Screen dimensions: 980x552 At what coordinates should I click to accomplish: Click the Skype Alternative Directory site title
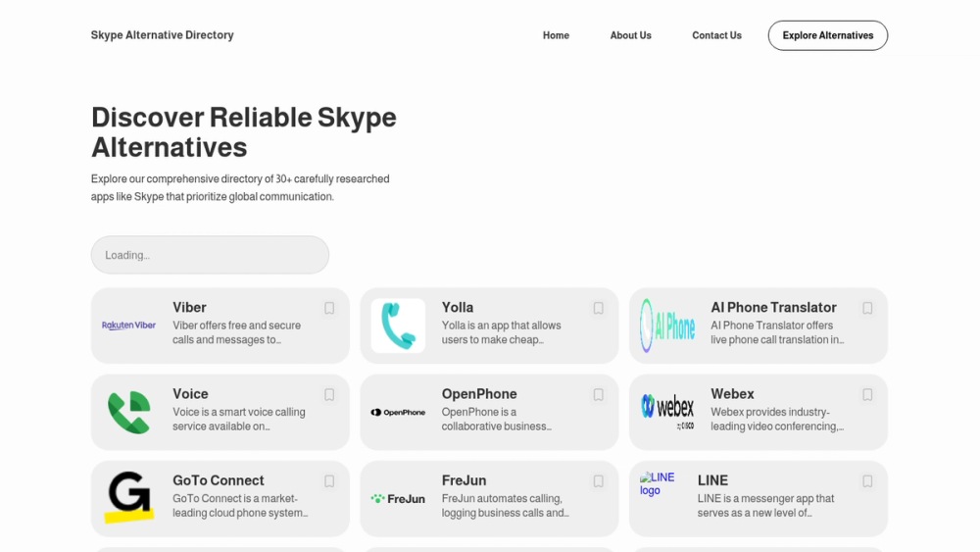[163, 35]
